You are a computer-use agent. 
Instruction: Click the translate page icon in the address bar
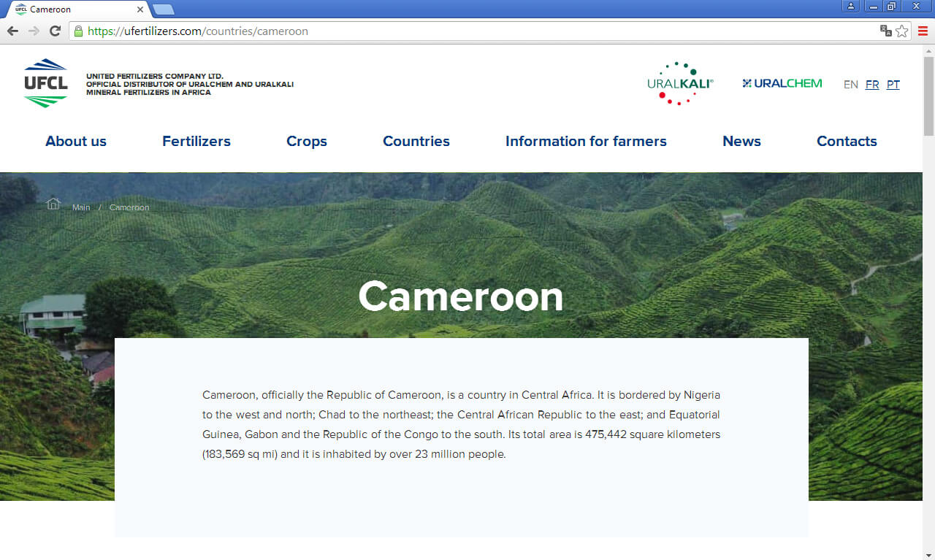coord(885,31)
